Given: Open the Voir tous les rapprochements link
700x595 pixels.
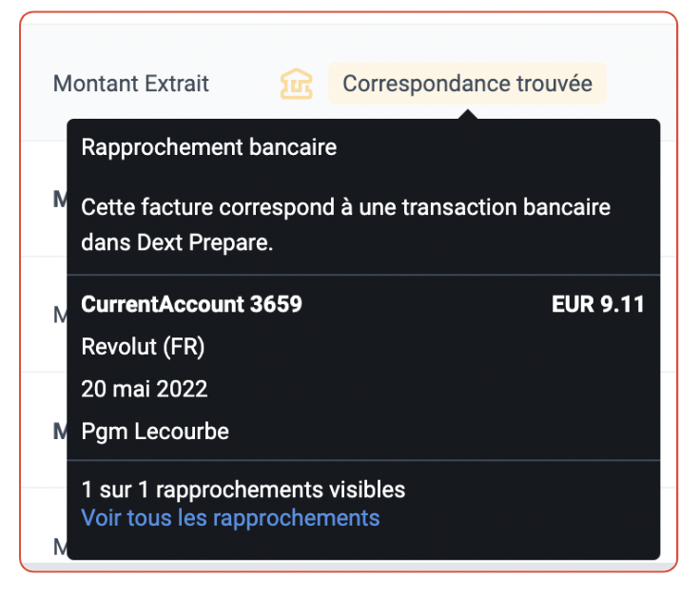Looking at the screenshot, I should (x=230, y=518).
